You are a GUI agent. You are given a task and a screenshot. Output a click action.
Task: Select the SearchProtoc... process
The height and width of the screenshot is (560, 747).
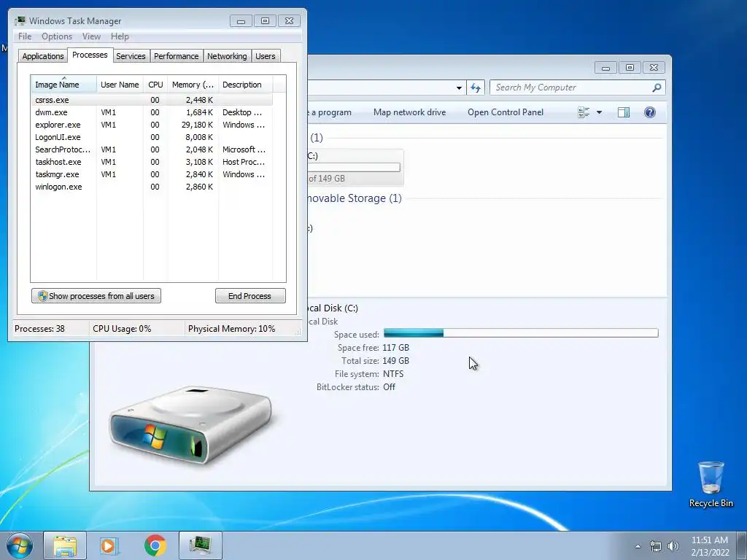point(152,149)
